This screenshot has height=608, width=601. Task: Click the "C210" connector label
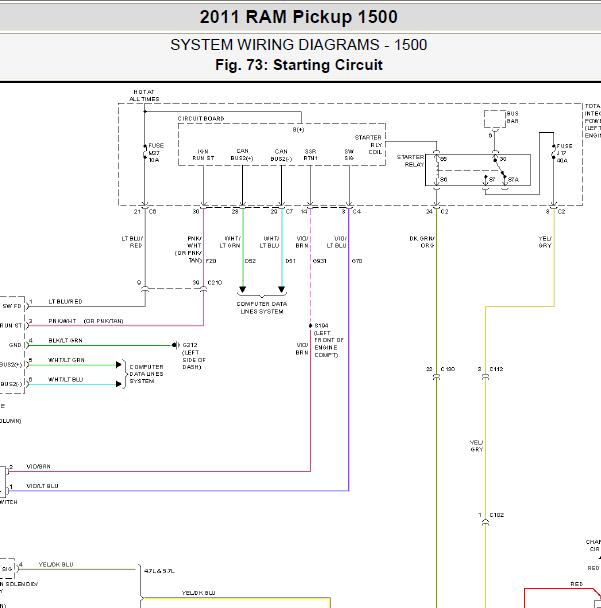(214, 283)
